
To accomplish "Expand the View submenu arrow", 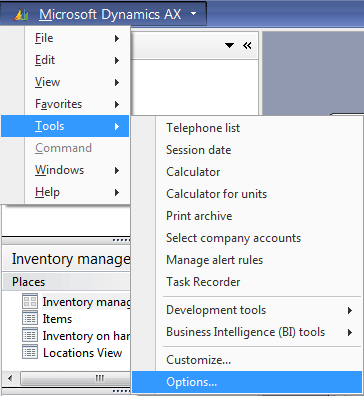I will (117, 82).
